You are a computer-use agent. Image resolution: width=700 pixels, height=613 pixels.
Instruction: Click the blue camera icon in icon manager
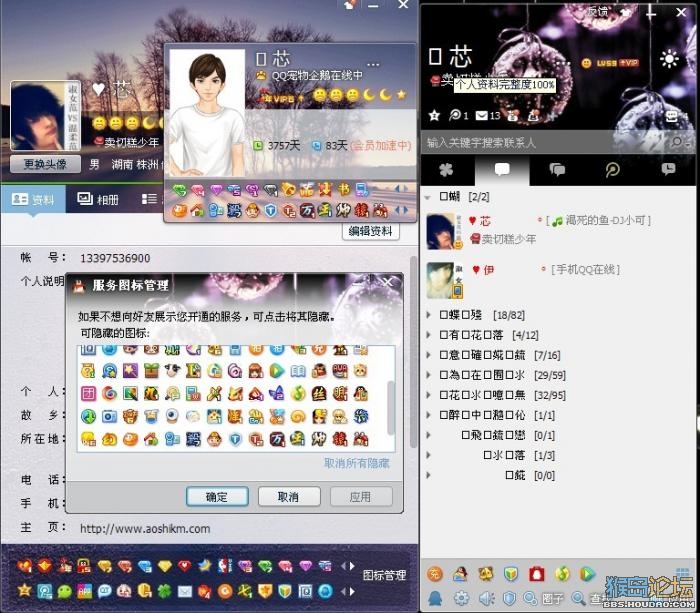109,416
